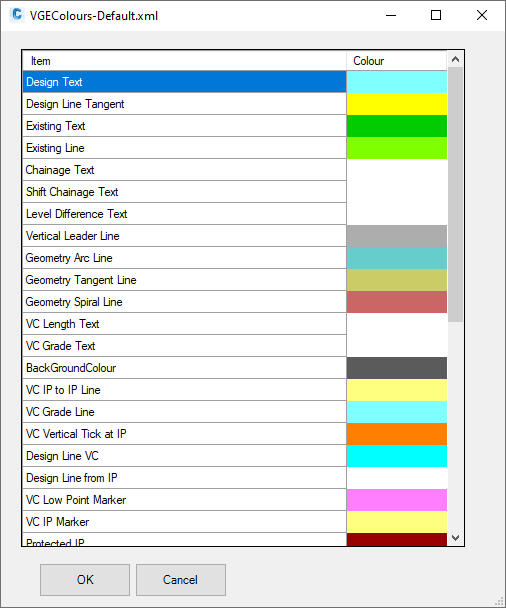This screenshot has height=608, width=506.
Task: Click the scroll down arrow
Action: [x=456, y=538]
